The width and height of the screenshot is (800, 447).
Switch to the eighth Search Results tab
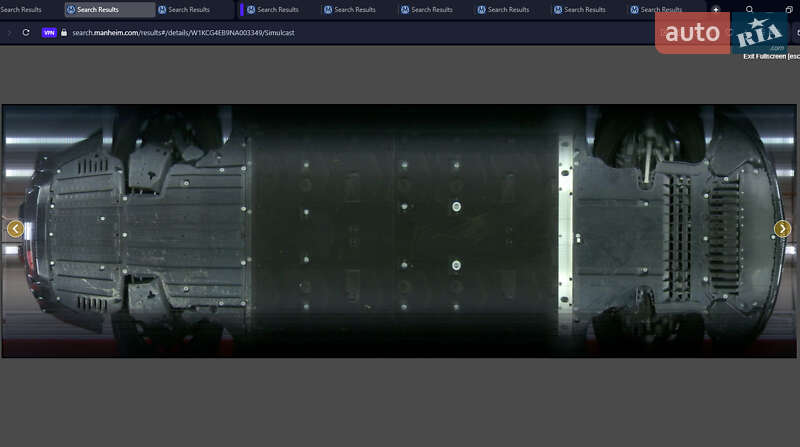pyautogui.click(x=585, y=9)
